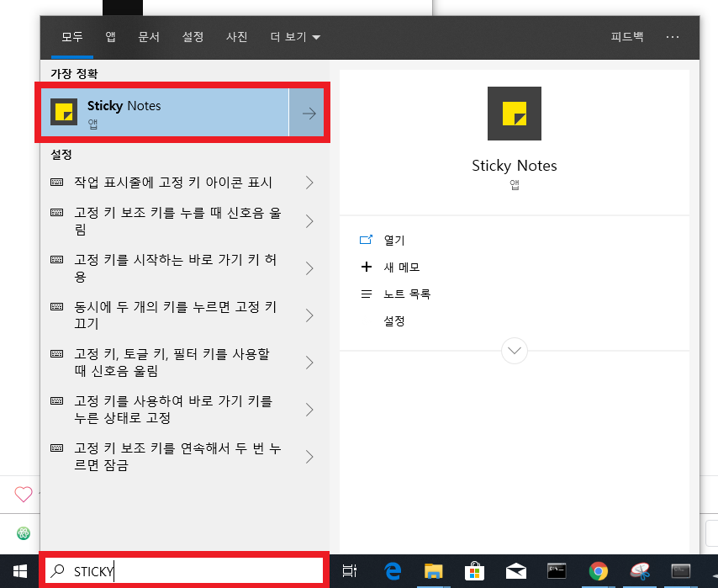Switch to the 문서 tab
Viewport: 718px width, 588px height.
tap(149, 37)
